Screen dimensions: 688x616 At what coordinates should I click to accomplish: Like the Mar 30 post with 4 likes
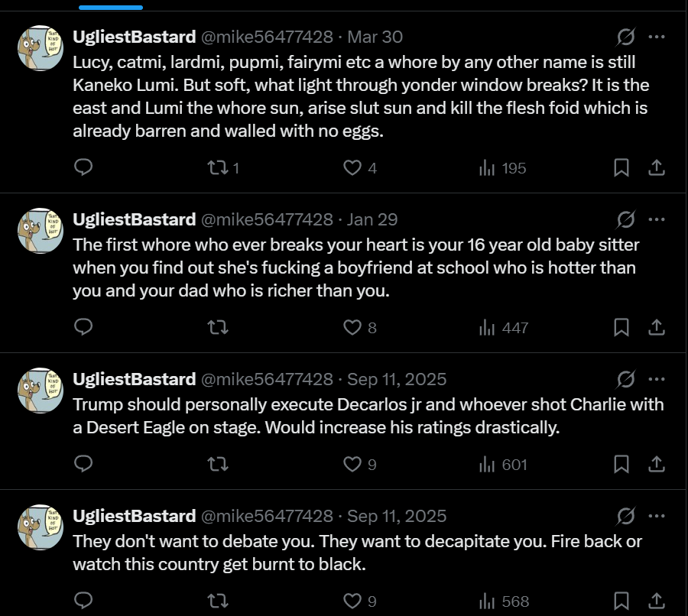pos(360,167)
